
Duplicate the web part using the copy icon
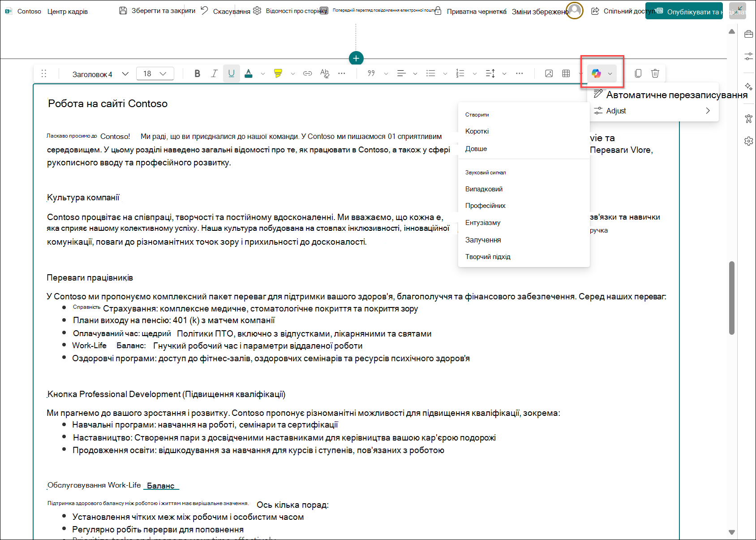coord(638,73)
